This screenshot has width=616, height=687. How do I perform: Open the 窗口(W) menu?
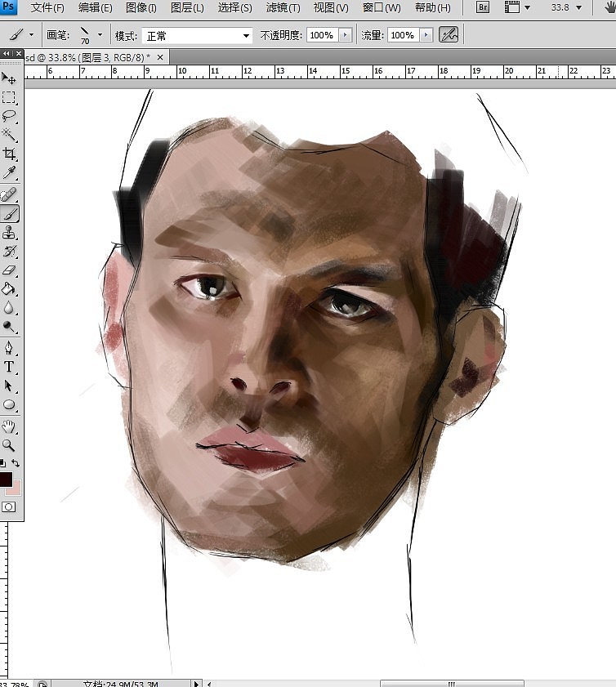(382, 8)
